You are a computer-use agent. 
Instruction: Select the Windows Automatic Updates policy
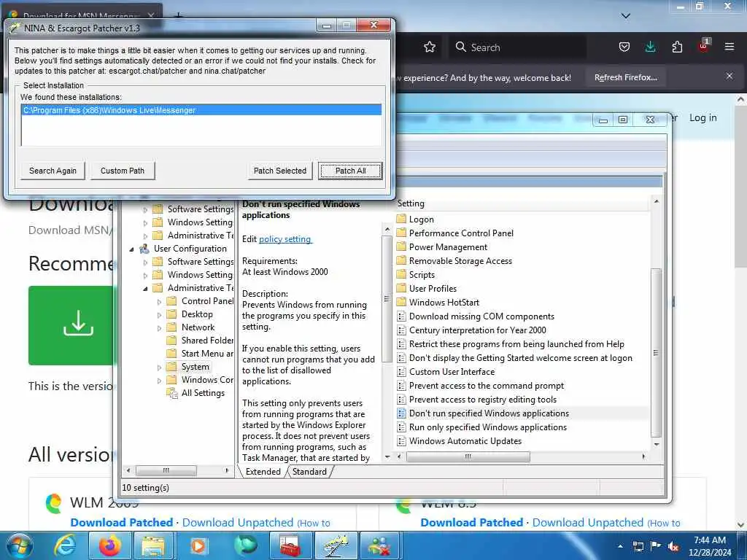pyautogui.click(x=465, y=441)
